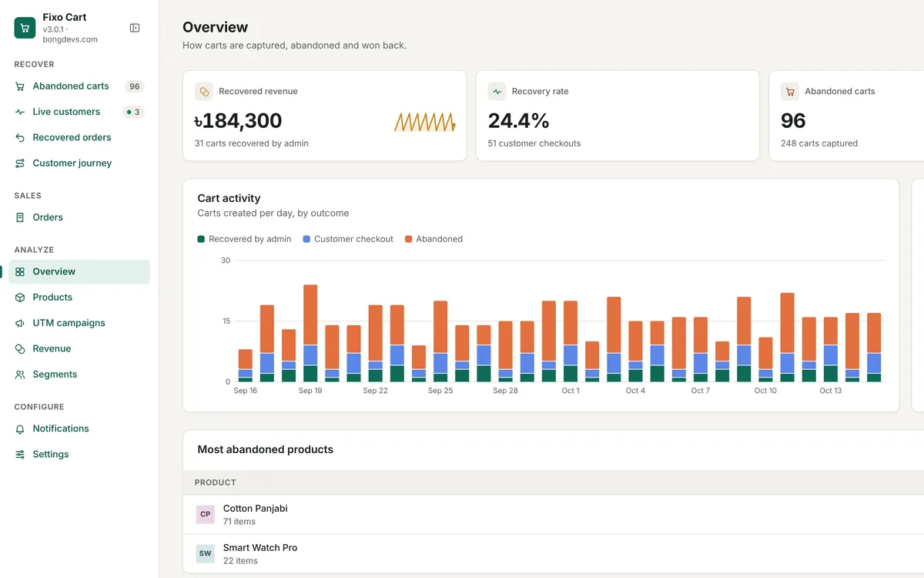This screenshot has height=578, width=924.
Task: Click the UTM campaigns megaphone icon
Action: pyautogui.click(x=20, y=323)
